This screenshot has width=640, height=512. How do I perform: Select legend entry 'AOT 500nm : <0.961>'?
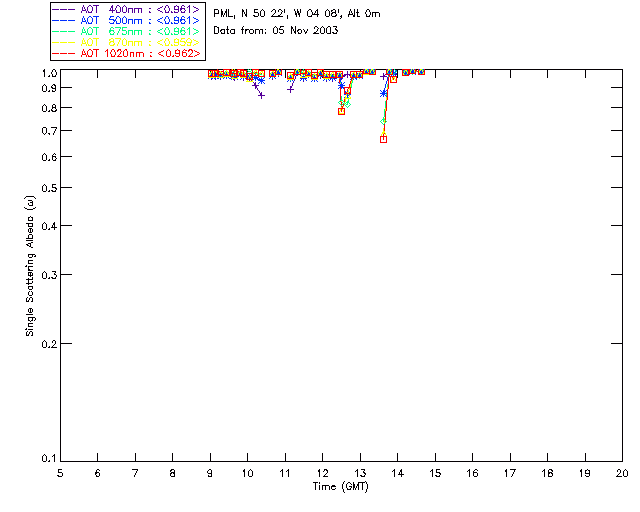tap(140, 20)
